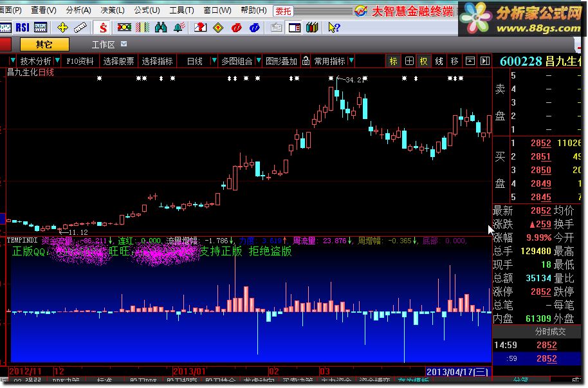The image size is (588, 388).
Task: Click the 9.99% 涨幅 value
Action: point(539,237)
